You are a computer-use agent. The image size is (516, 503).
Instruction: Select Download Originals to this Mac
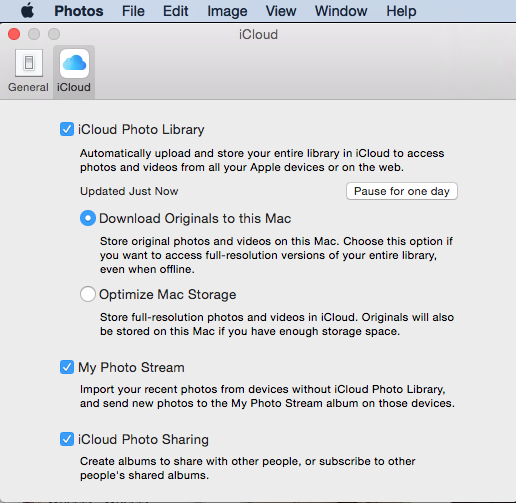pyautogui.click(x=88, y=218)
